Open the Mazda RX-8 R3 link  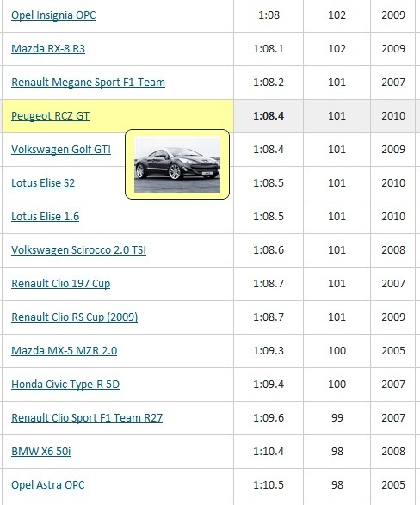48,49
